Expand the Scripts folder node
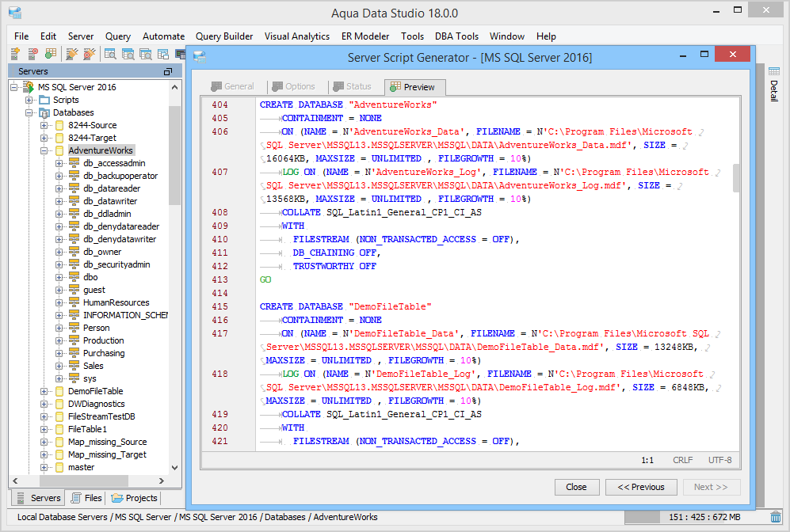 [29, 100]
